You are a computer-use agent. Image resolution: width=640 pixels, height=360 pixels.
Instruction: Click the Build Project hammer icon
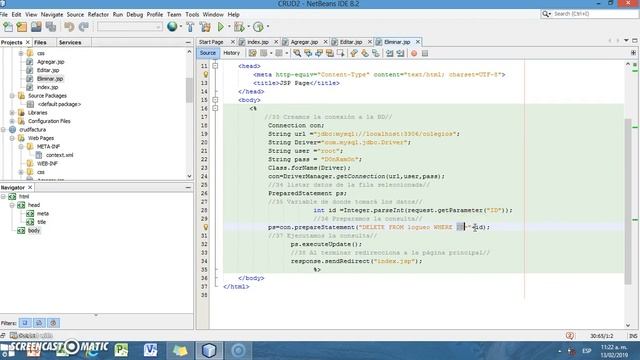click(x=190, y=27)
